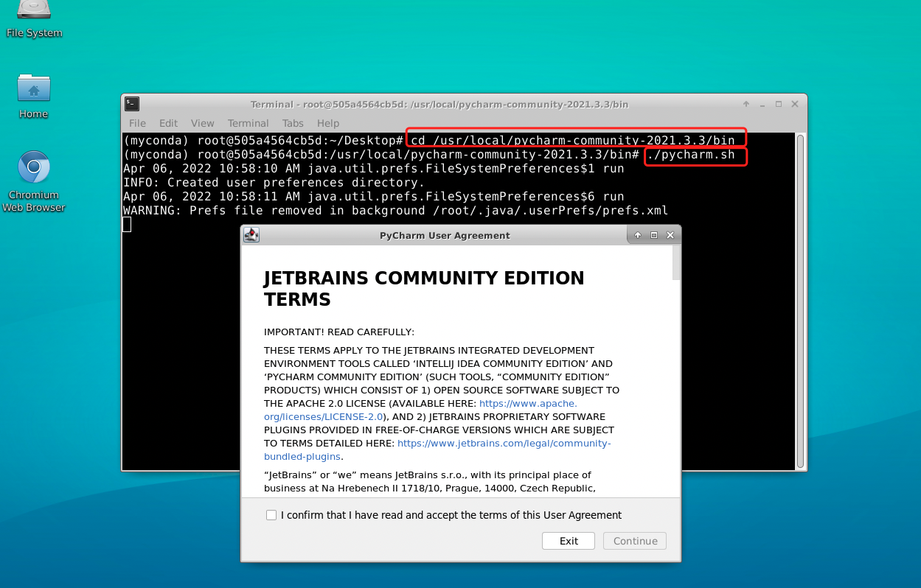Maximize the PyCharm User Agreement dialog
The width and height of the screenshot is (921, 588).
pos(653,235)
